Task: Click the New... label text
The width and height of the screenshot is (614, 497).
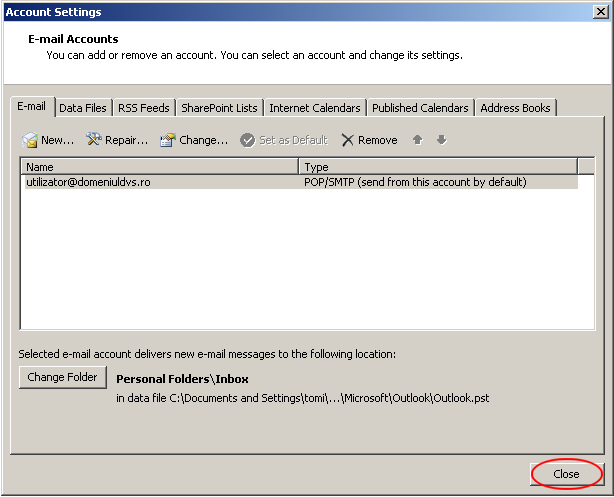Action: click(x=58, y=140)
